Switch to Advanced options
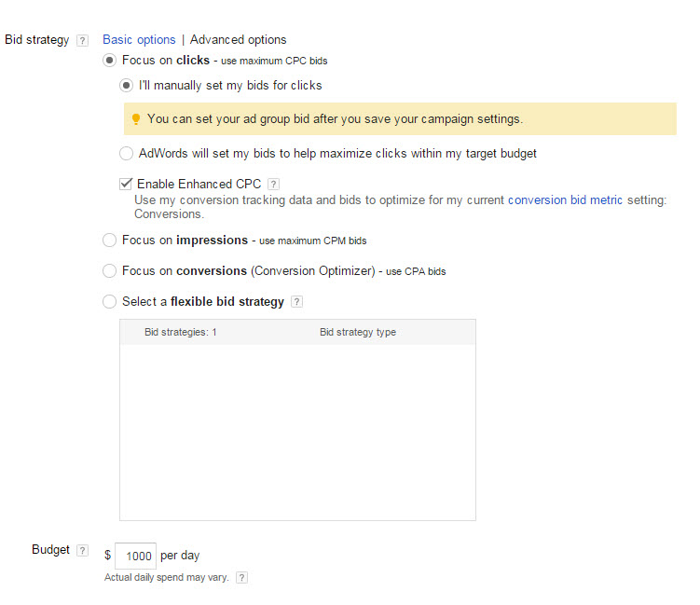Viewport: 700px width, 605px height. [x=239, y=40]
